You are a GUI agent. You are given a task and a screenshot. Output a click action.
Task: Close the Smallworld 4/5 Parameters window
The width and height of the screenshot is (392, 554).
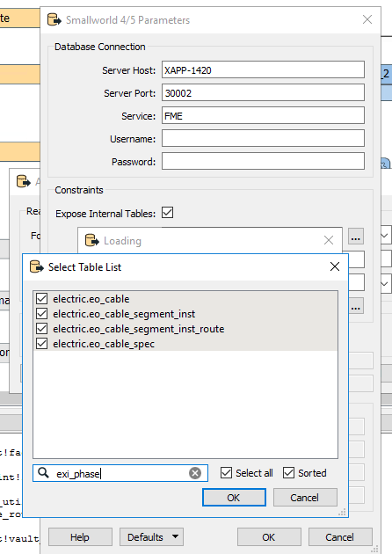(367, 19)
